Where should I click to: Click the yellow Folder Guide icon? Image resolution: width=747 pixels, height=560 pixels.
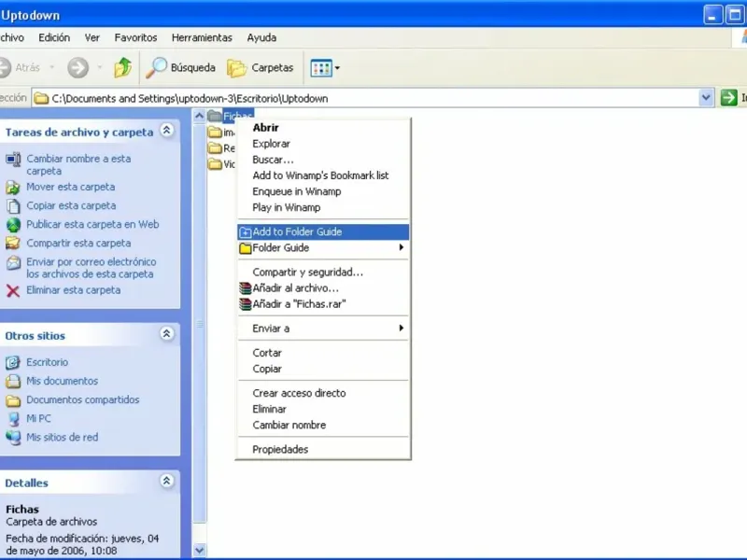(x=246, y=248)
